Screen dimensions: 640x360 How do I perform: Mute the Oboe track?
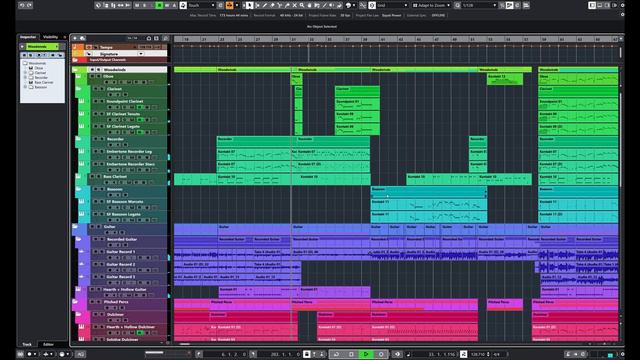click(x=92, y=76)
